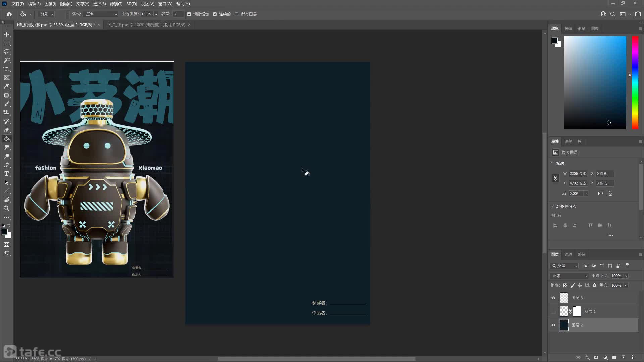Select the Horizontal Type tool

pos(7,174)
